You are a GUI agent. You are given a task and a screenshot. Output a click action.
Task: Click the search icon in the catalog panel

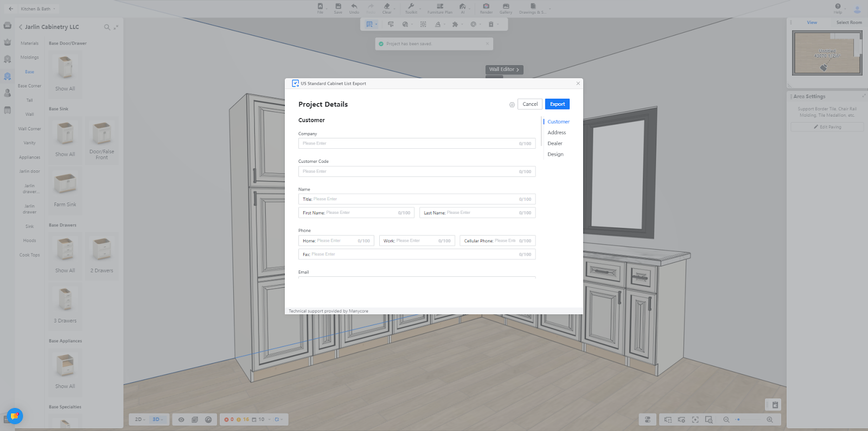tap(107, 27)
